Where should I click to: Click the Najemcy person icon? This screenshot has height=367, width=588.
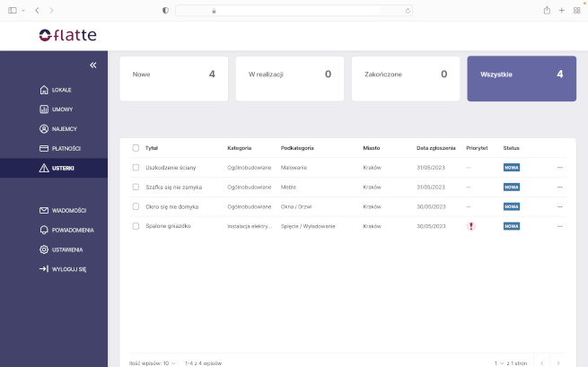click(x=44, y=129)
